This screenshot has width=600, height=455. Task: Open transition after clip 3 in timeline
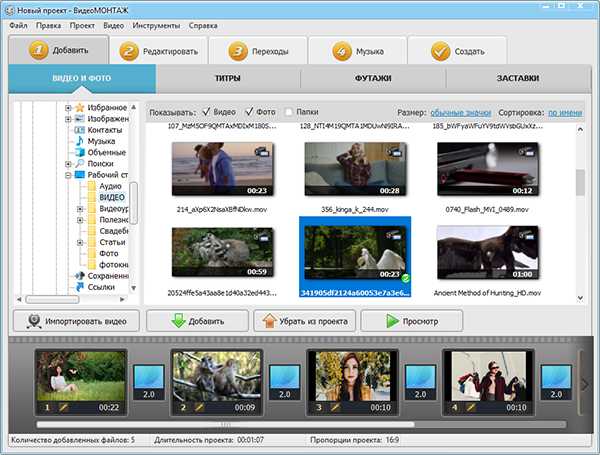(x=421, y=382)
